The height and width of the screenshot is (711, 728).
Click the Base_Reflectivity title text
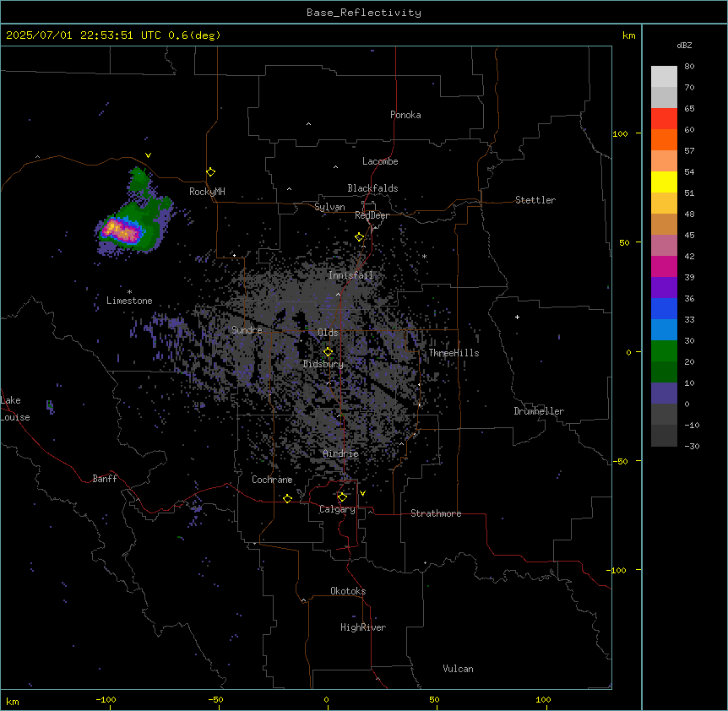(364, 13)
